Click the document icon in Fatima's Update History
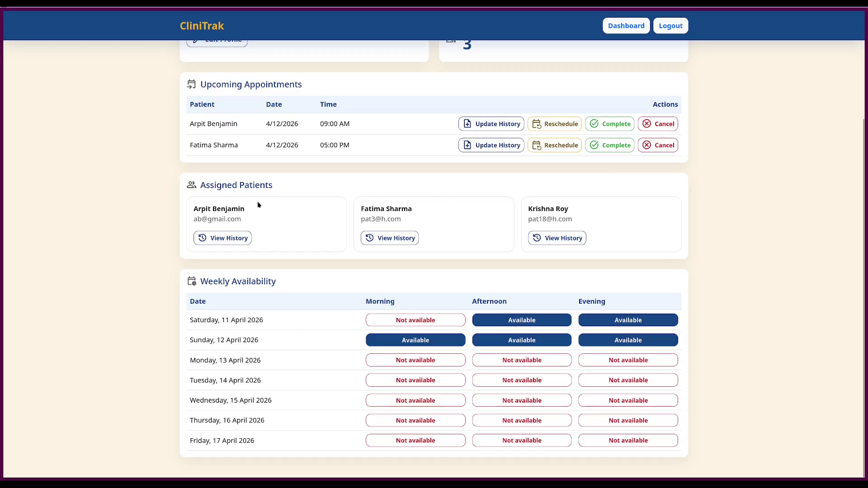This screenshot has height=488, width=868. coord(467,145)
